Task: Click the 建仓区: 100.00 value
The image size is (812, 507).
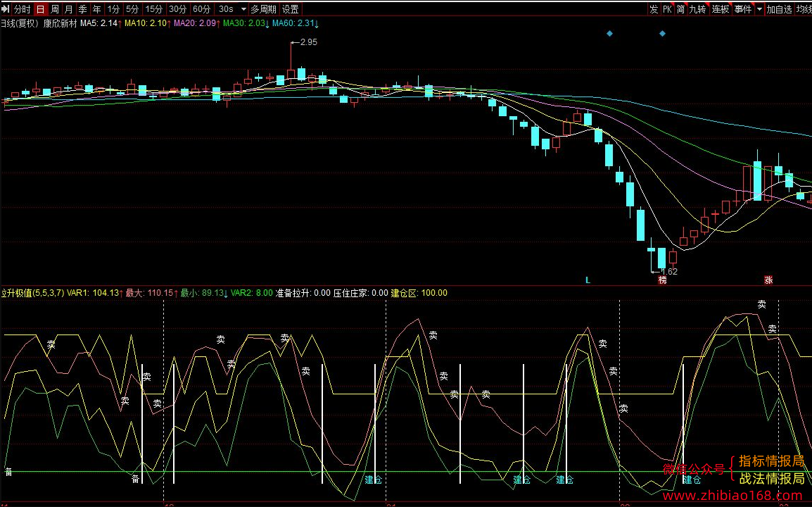Action: [x=419, y=293]
